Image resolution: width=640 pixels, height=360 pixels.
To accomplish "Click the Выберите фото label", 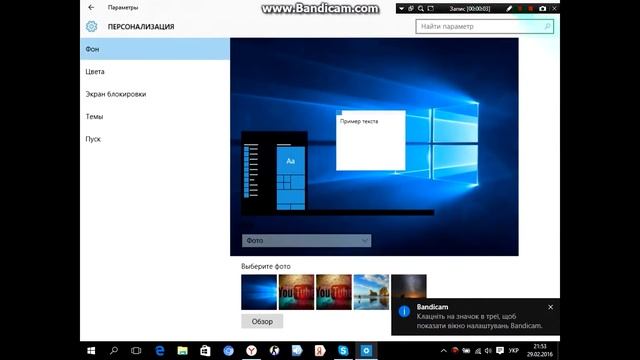I will click(x=266, y=266).
